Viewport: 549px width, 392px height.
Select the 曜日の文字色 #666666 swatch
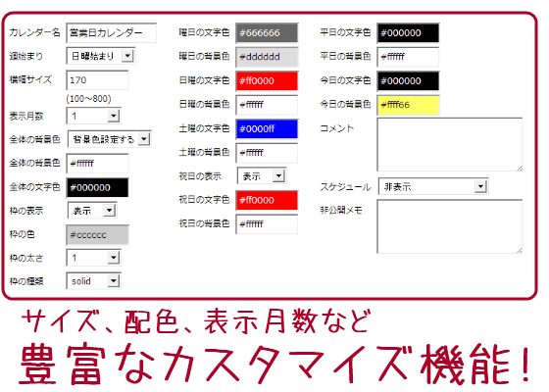(267, 33)
